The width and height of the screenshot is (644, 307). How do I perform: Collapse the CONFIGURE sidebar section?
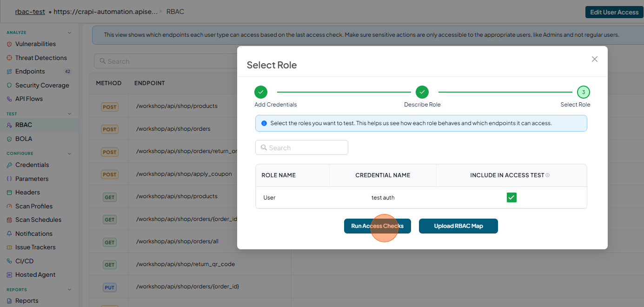70,153
